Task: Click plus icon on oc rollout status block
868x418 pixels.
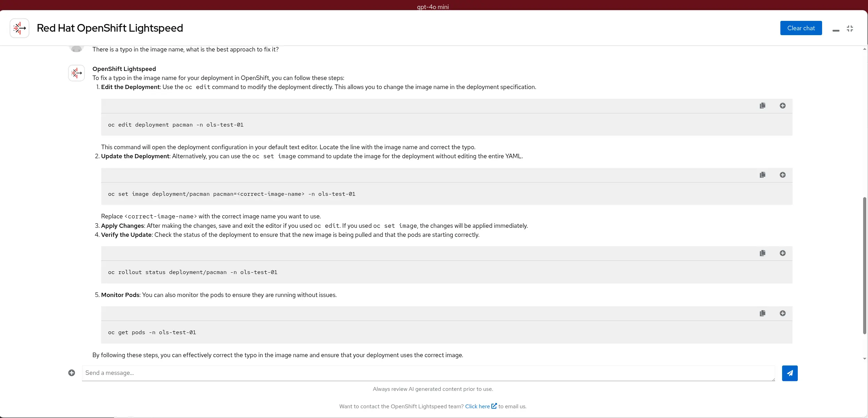Action: pos(782,253)
